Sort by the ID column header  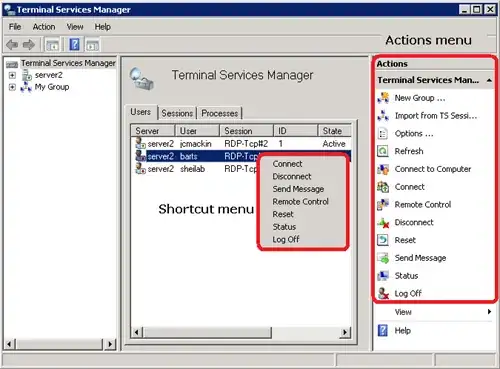pyautogui.click(x=296, y=131)
